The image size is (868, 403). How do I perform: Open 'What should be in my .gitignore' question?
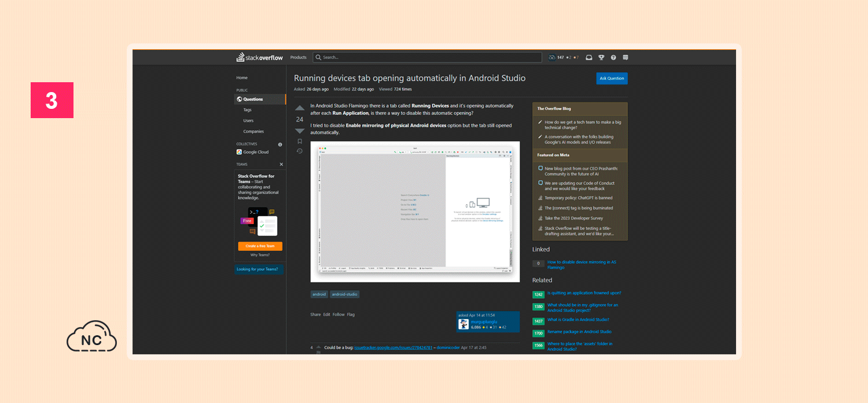click(x=583, y=307)
